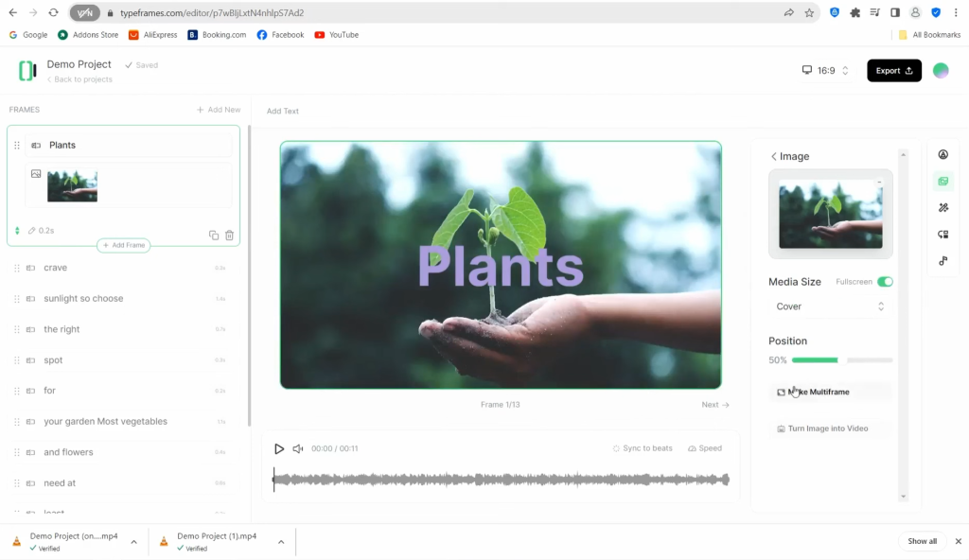This screenshot has height=560, width=969.
Task: Click the plant thumbnail in frame list
Action: tap(72, 185)
